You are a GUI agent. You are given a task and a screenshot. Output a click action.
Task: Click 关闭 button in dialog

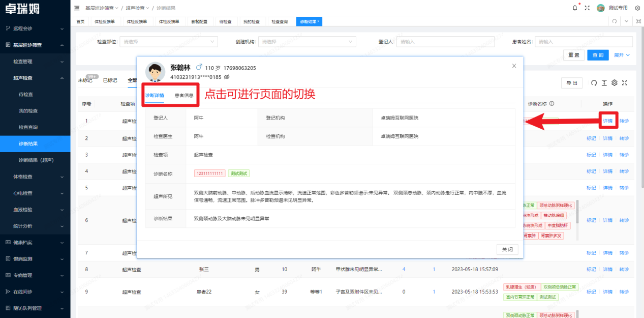(507, 249)
